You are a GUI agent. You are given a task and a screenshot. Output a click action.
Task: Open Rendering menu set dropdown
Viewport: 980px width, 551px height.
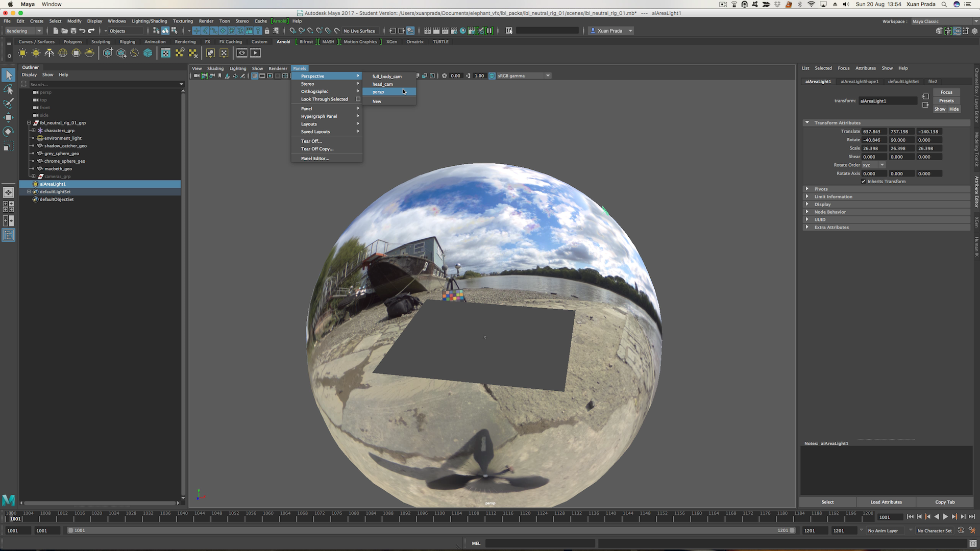[23, 31]
